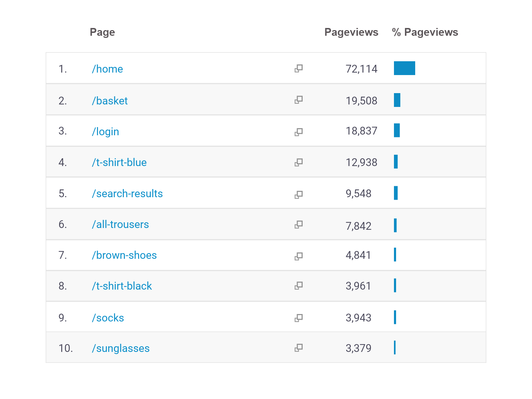Open the /all-trousers link

(x=120, y=224)
